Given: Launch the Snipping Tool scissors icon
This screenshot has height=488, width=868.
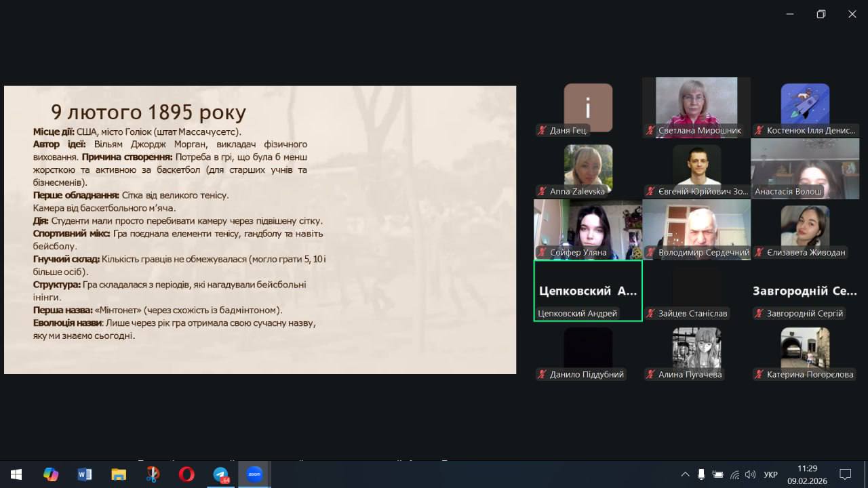Looking at the screenshot, I should click(x=153, y=474).
